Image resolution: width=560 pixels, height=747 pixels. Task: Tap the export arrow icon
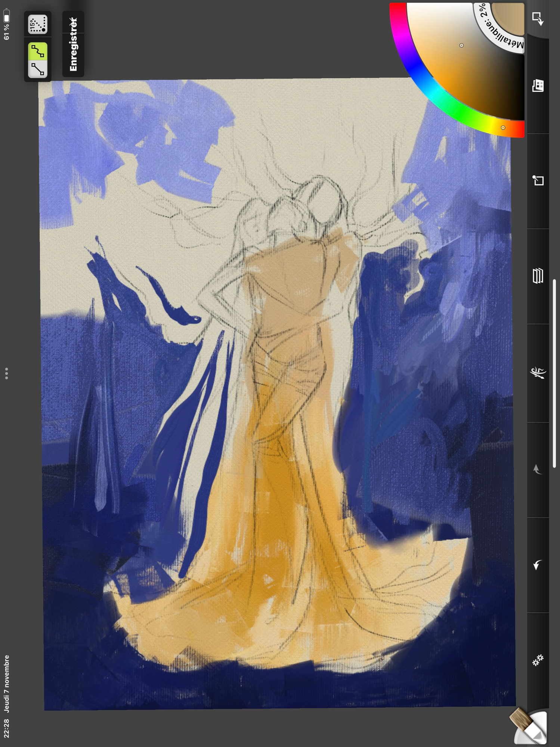tap(538, 18)
